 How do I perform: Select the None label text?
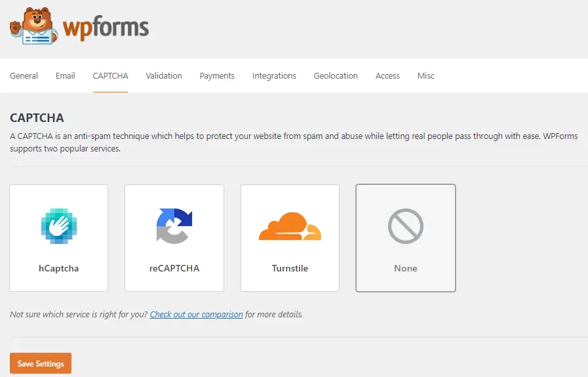(x=406, y=268)
